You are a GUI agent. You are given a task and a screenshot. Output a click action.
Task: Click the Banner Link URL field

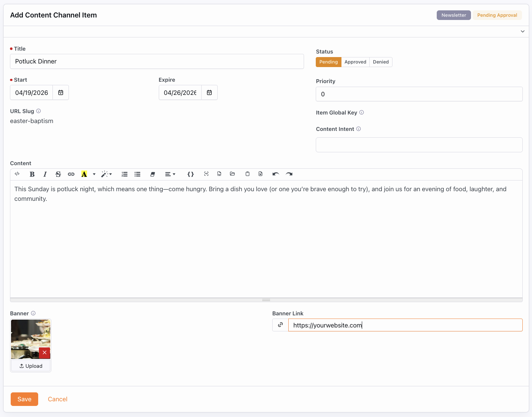point(405,325)
